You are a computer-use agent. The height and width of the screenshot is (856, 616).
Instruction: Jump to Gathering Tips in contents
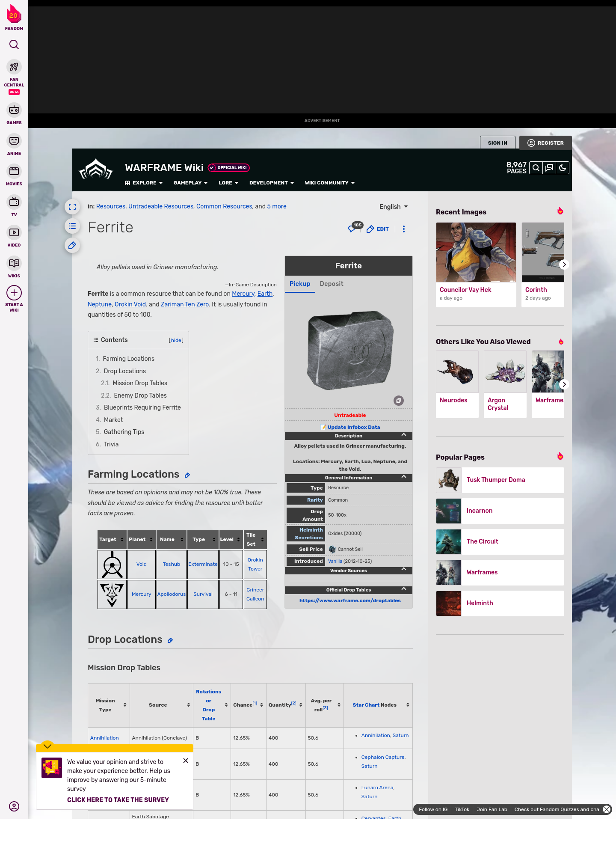(124, 432)
